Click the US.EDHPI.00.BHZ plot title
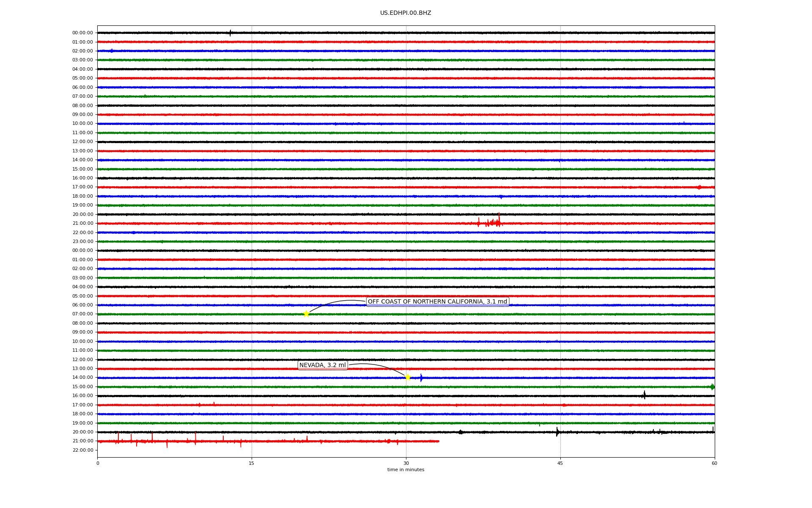Screen dimensions: 812x508 [x=406, y=13]
